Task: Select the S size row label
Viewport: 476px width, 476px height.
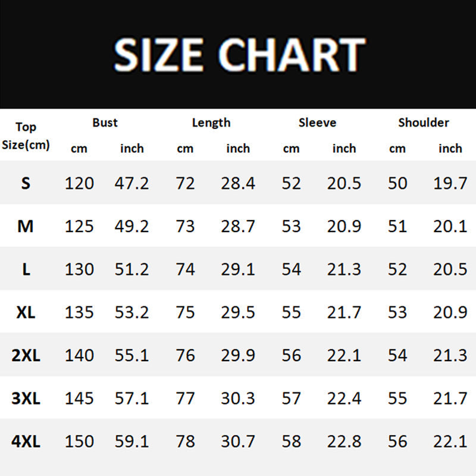Action: coord(26,183)
